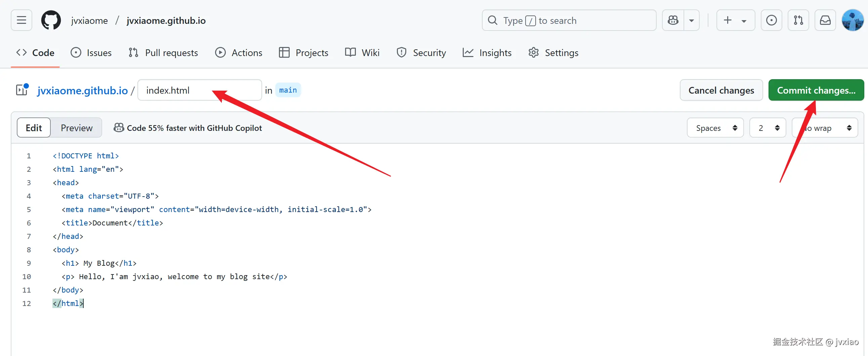Click the index.html filename input field
The width and height of the screenshot is (868, 356).
point(200,90)
